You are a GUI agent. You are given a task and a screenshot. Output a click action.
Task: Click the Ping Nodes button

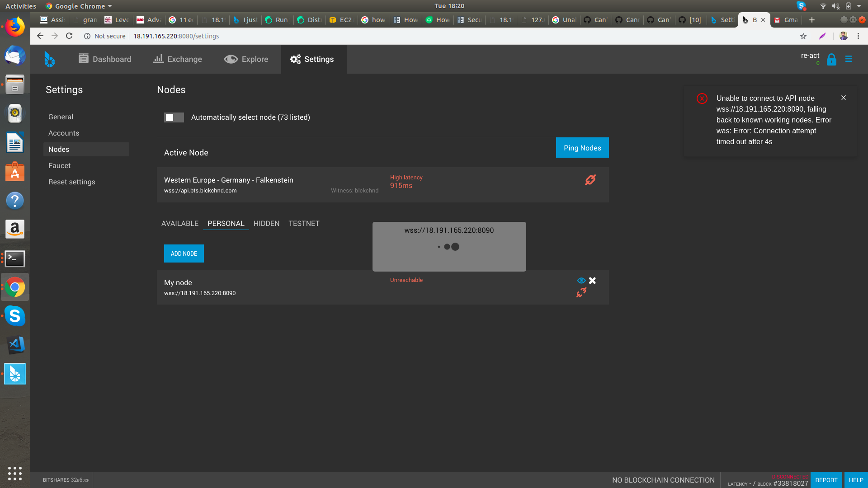click(582, 147)
